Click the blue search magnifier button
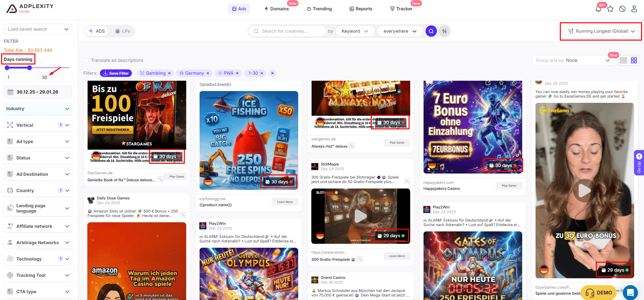 (431, 31)
